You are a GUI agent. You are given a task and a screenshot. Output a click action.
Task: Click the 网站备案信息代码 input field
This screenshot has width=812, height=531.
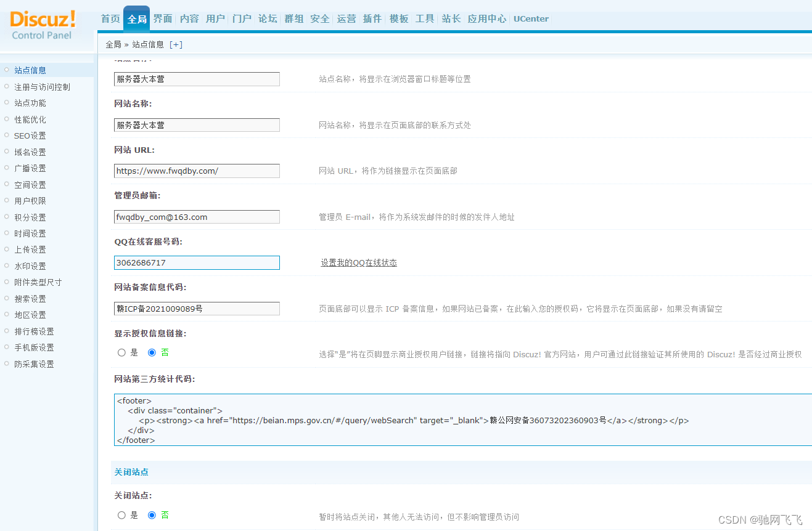197,309
